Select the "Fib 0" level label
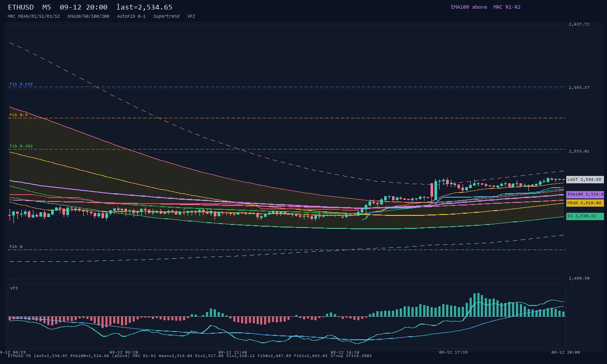607x364 pixels. (16, 247)
